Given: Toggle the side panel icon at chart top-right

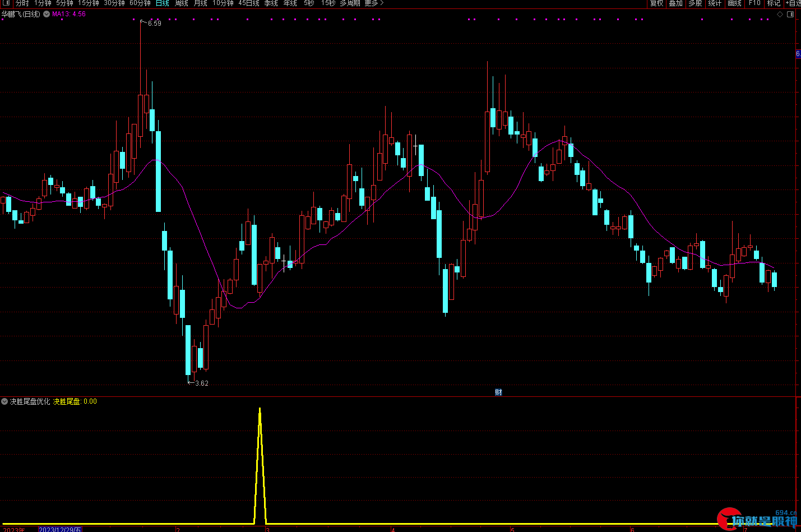Looking at the screenshot, I should 790,15.
